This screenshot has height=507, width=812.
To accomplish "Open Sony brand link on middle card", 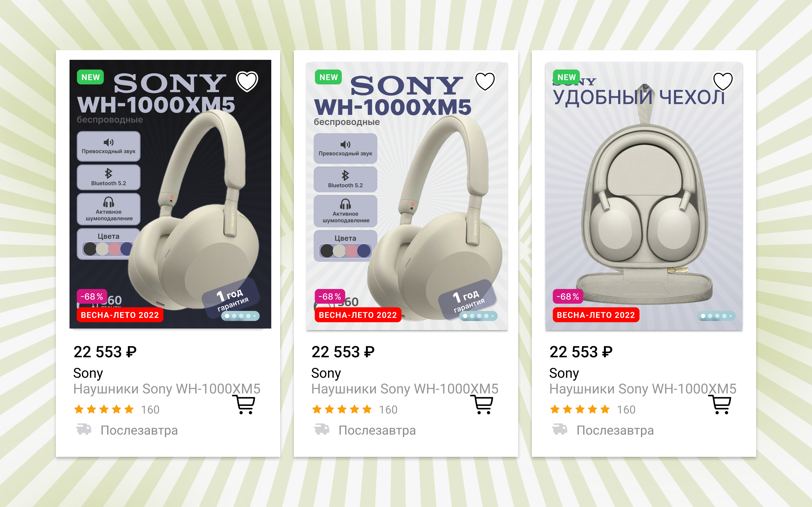I will pyautogui.click(x=326, y=373).
